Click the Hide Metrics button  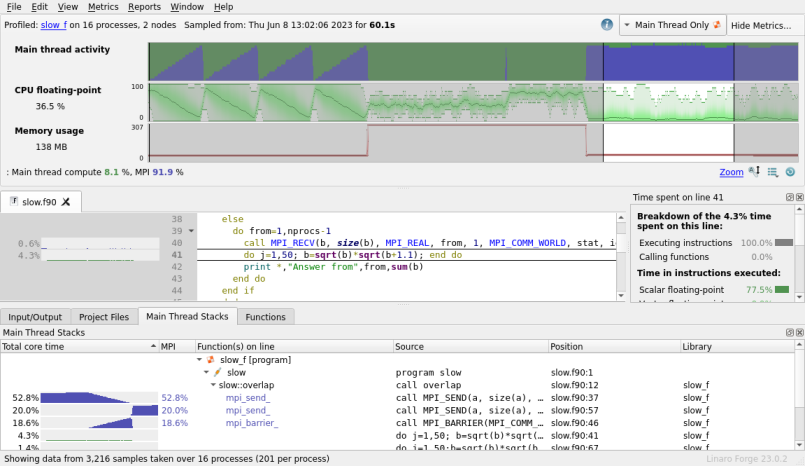761,25
